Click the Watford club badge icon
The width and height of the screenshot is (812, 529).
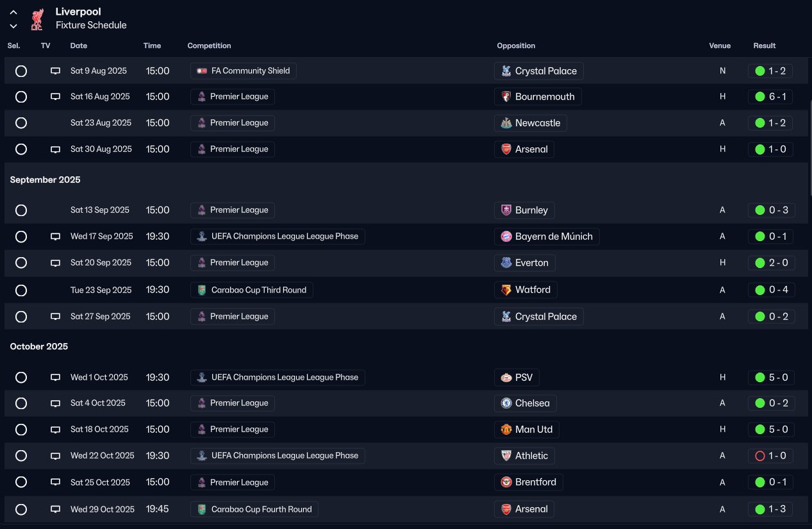506,290
